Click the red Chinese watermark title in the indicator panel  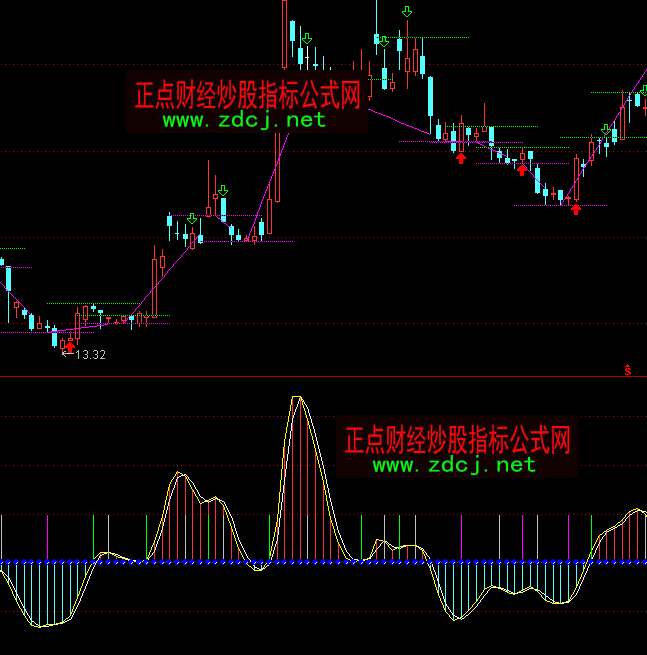(457, 440)
